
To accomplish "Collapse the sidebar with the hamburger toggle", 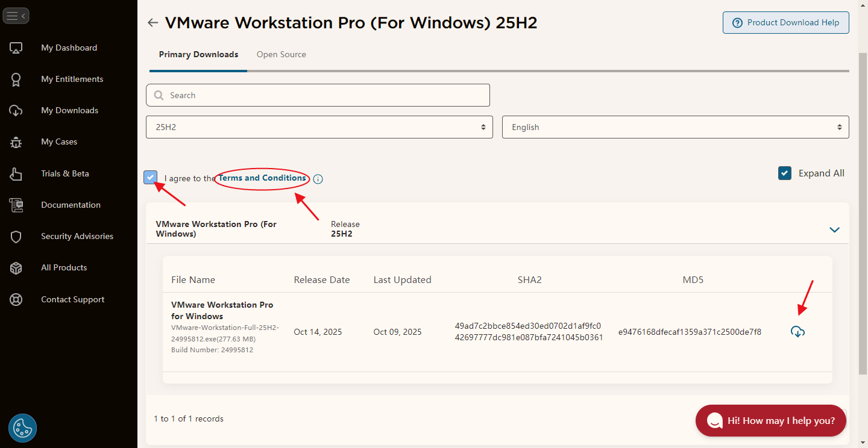I will pos(16,16).
